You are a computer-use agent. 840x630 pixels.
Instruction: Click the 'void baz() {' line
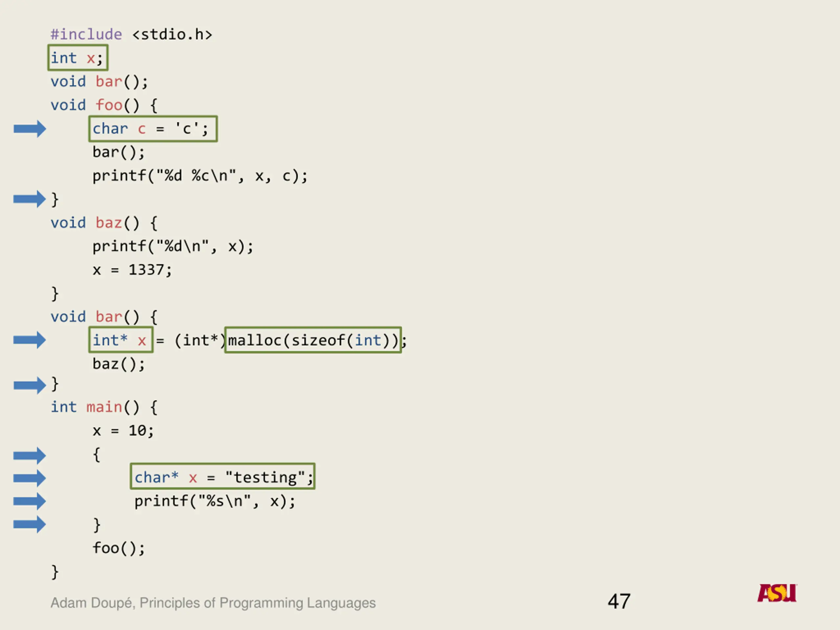(x=104, y=223)
